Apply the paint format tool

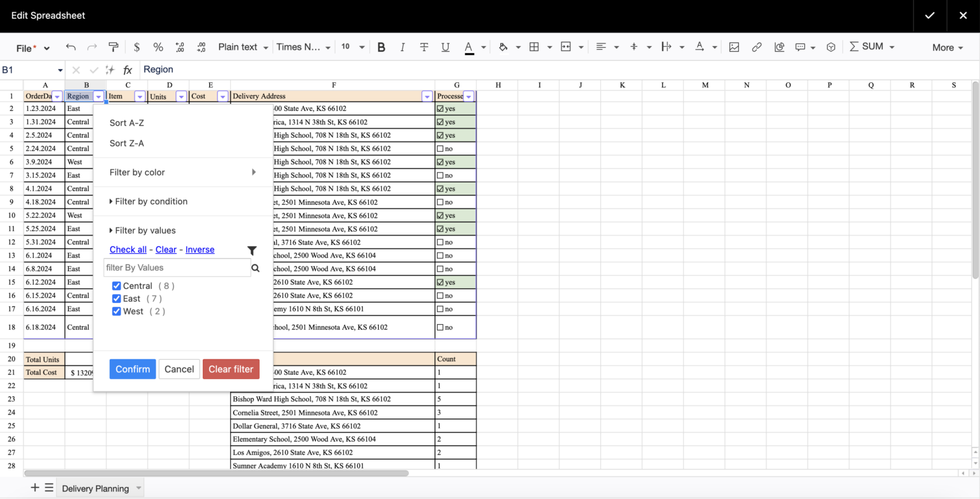[x=114, y=47]
